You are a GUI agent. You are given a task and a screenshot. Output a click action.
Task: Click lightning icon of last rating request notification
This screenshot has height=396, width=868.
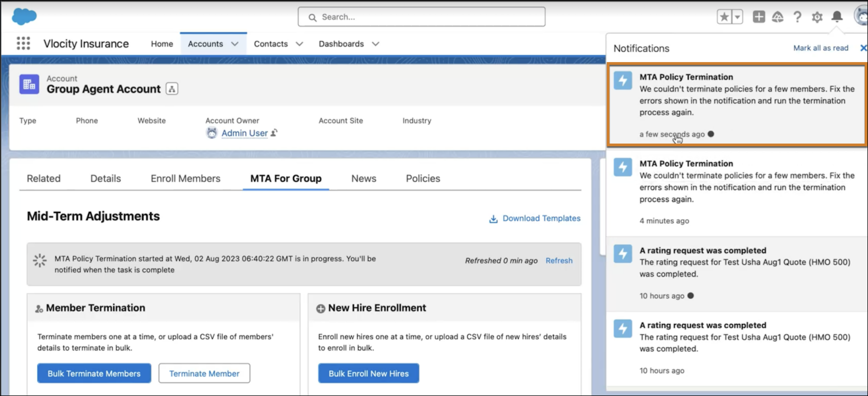click(x=623, y=328)
